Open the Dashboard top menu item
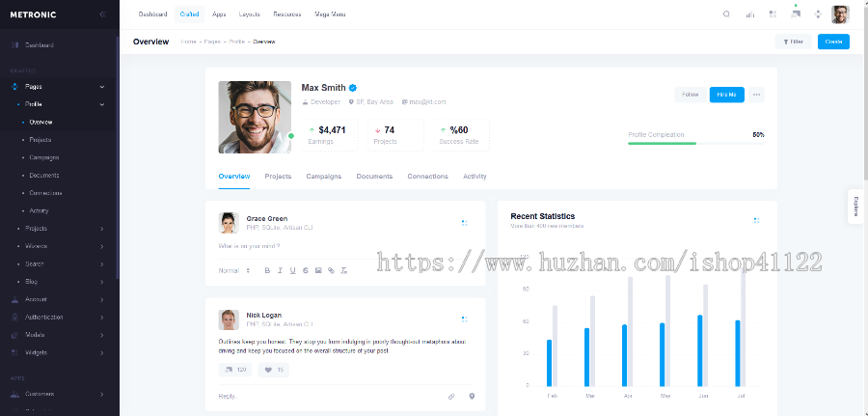 (x=152, y=14)
